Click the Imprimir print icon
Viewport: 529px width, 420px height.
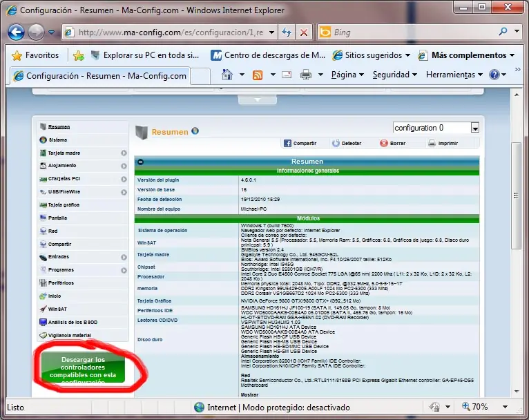click(432, 144)
